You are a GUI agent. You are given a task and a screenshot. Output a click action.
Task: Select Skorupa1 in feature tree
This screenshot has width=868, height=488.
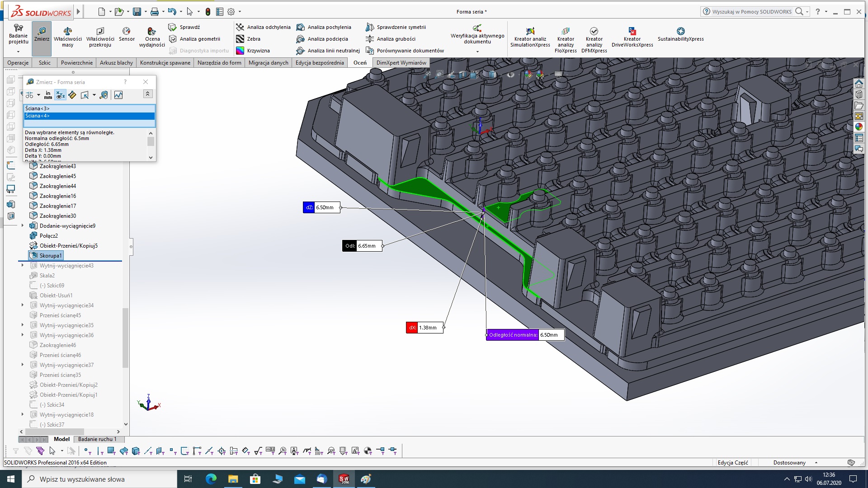(46, 256)
